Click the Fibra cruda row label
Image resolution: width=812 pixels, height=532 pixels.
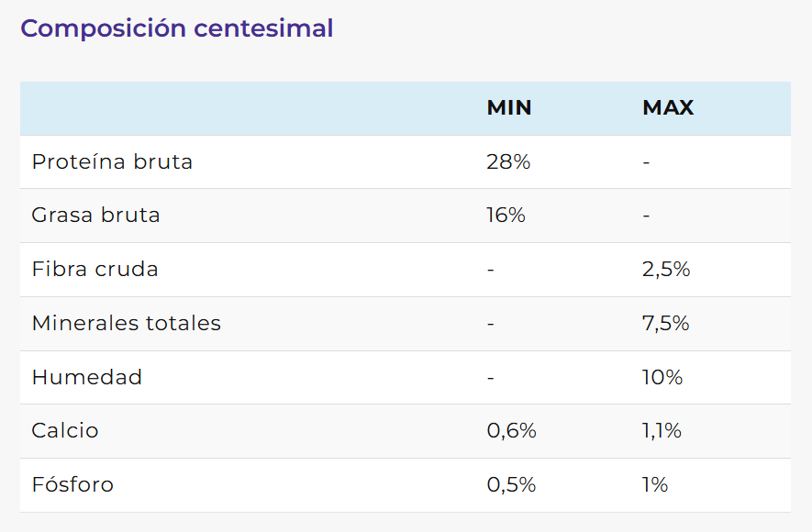coord(95,270)
